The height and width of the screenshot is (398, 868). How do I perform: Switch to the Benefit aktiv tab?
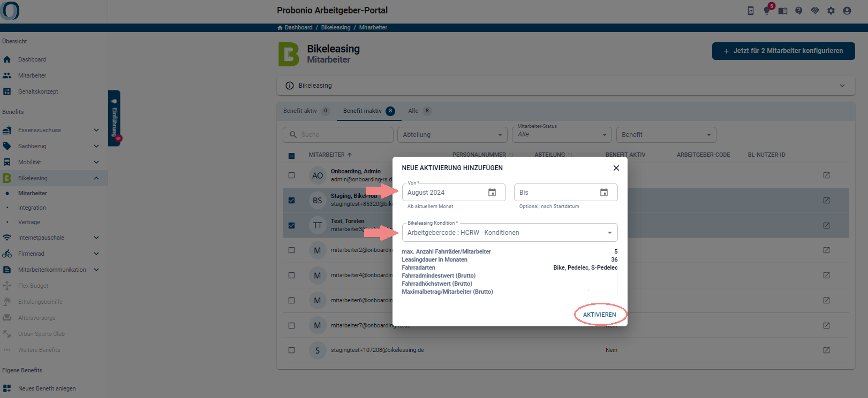(306, 111)
